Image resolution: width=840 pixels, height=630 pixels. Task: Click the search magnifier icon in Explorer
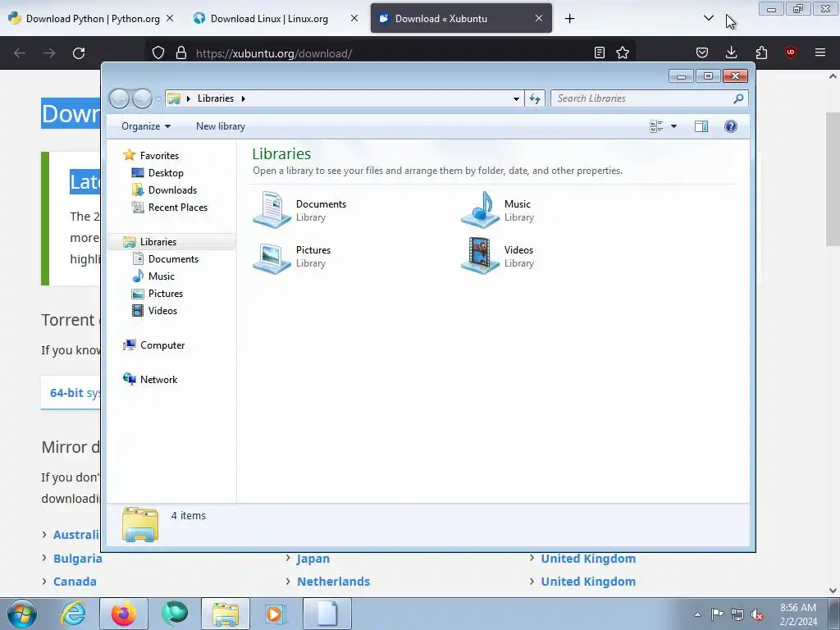click(x=738, y=98)
